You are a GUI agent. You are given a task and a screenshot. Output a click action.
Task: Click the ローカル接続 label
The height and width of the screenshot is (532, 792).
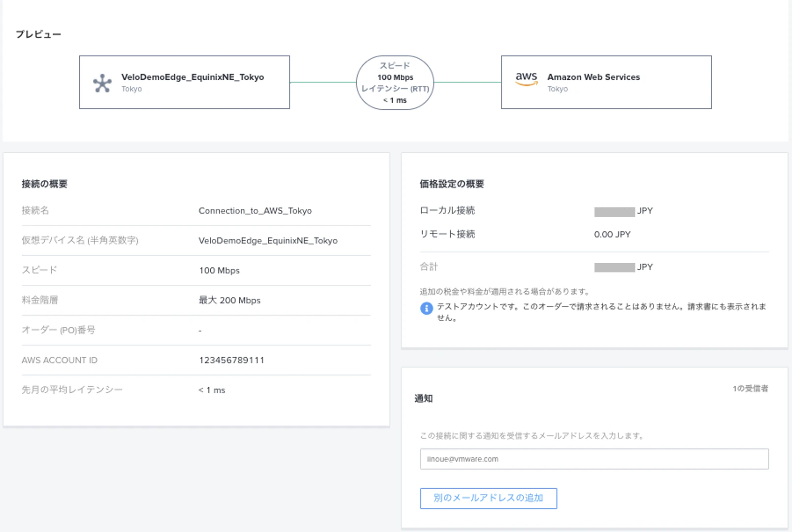447,211
